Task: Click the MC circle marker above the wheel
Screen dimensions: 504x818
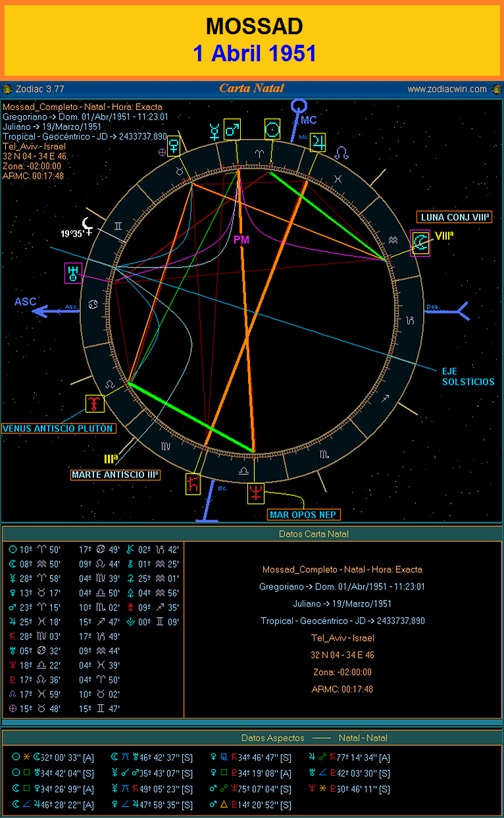Action: [x=299, y=105]
